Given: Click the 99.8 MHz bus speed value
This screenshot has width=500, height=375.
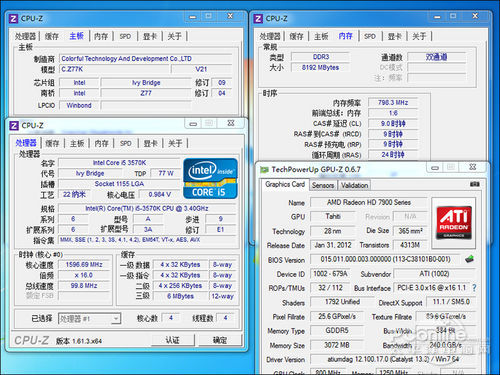Looking at the screenshot, I should coord(84,286).
